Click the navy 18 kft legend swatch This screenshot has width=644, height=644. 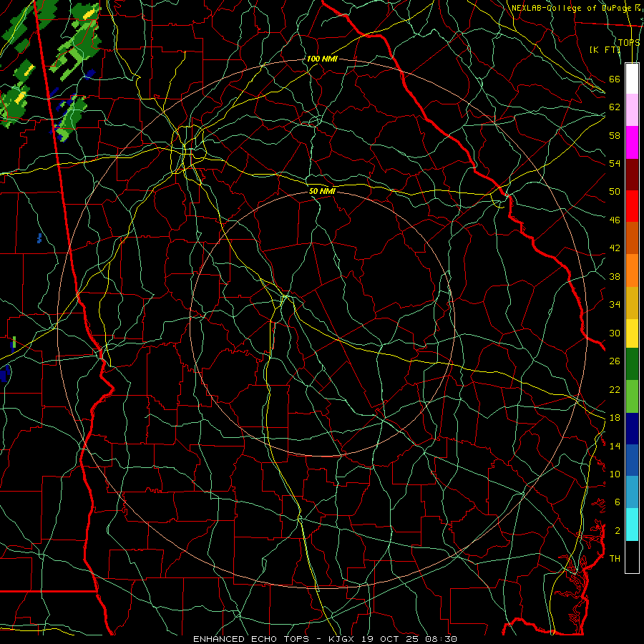[632, 429]
